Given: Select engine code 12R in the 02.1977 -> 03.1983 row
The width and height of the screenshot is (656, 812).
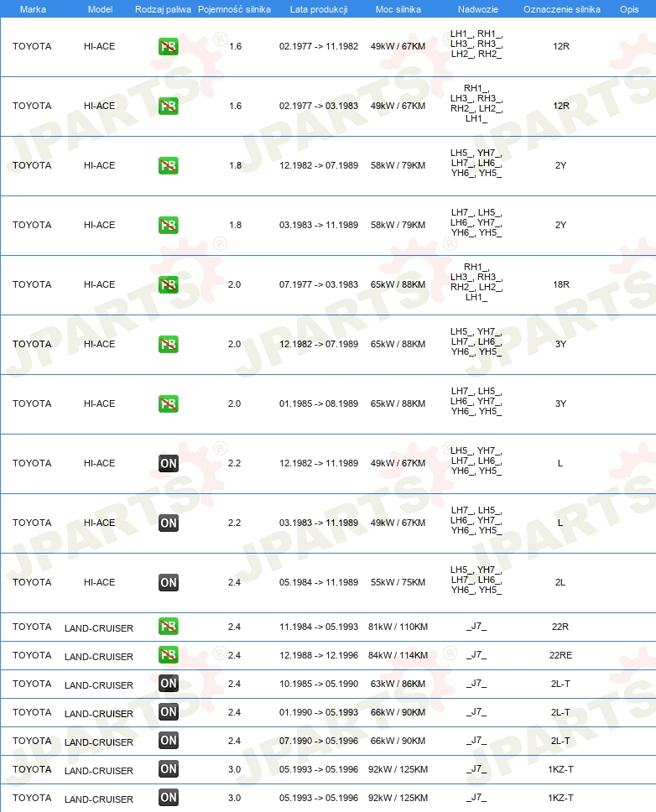Looking at the screenshot, I should point(560,106).
